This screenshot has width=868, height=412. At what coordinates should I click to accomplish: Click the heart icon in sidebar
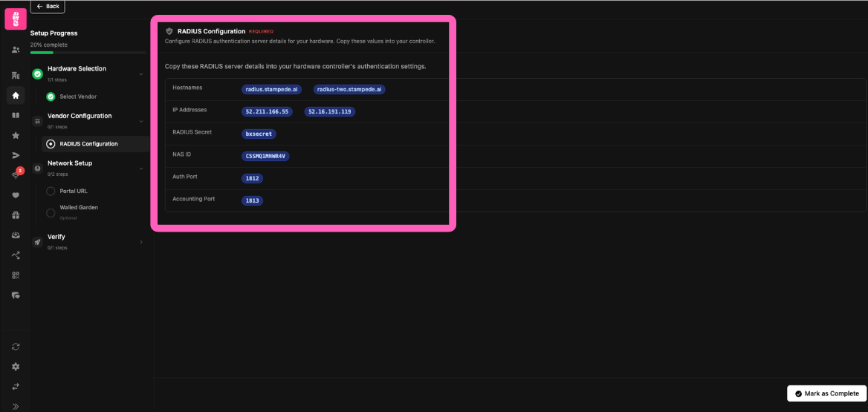[16, 195]
